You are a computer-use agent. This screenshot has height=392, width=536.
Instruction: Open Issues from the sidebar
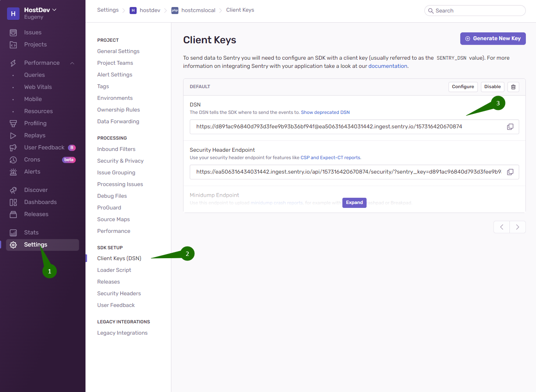tap(32, 32)
